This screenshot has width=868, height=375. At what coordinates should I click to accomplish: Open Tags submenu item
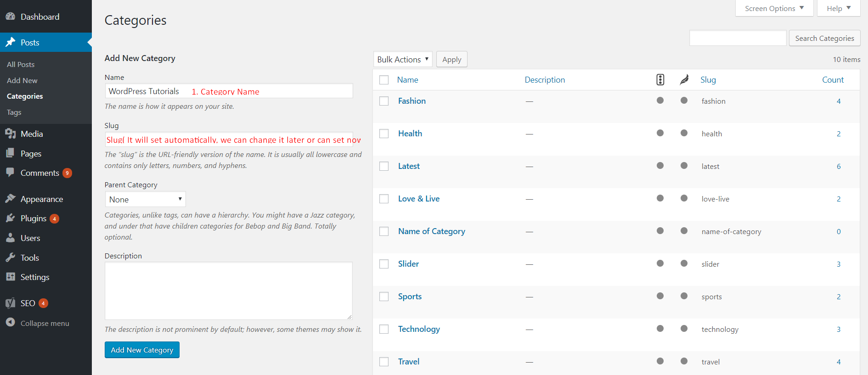(x=14, y=112)
